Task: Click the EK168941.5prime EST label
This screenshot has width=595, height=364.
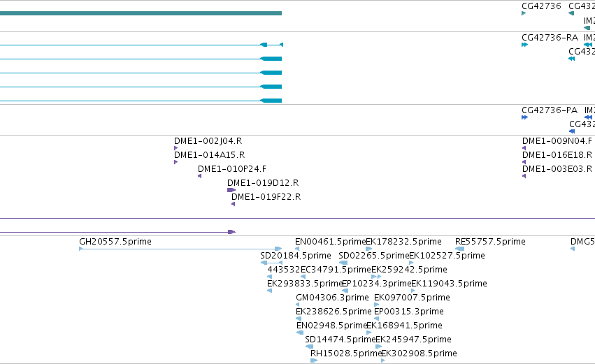Action: (405, 326)
